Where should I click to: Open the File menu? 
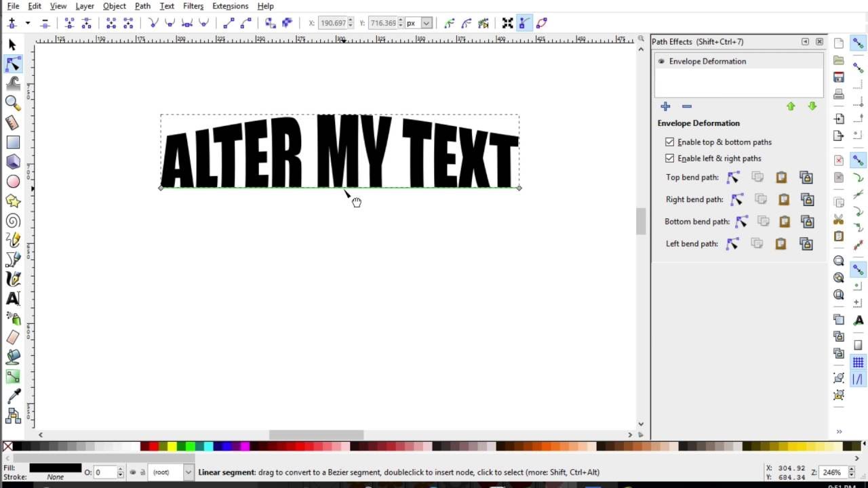click(13, 6)
